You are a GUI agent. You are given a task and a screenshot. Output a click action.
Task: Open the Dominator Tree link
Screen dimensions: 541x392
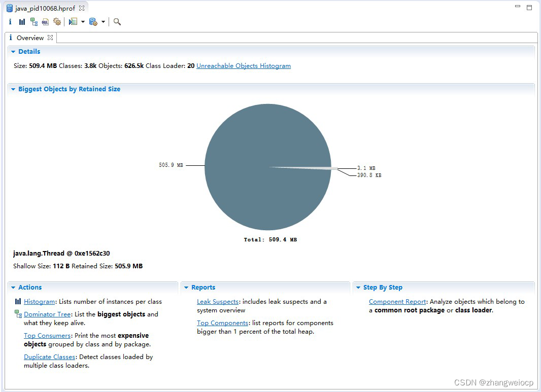47,314
